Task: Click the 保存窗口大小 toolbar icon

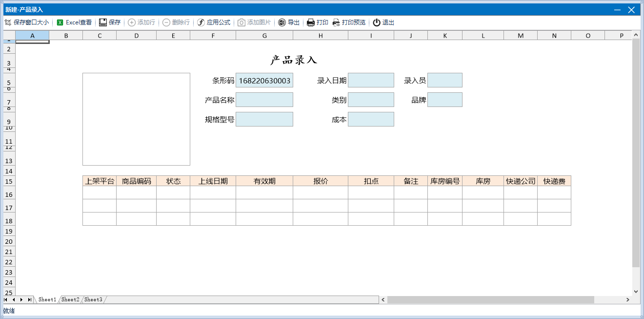Action: coord(8,22)
